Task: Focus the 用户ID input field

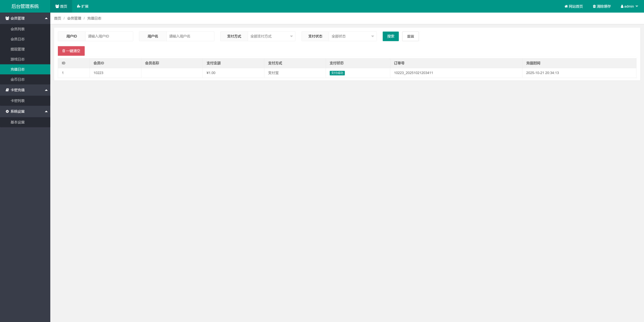Action: [x=109, y=37]
